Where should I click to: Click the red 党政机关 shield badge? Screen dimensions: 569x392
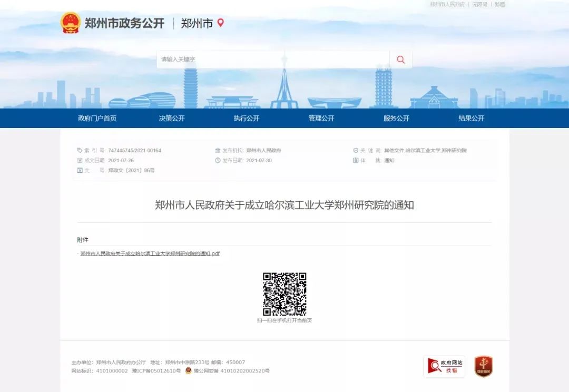(483, 366)
